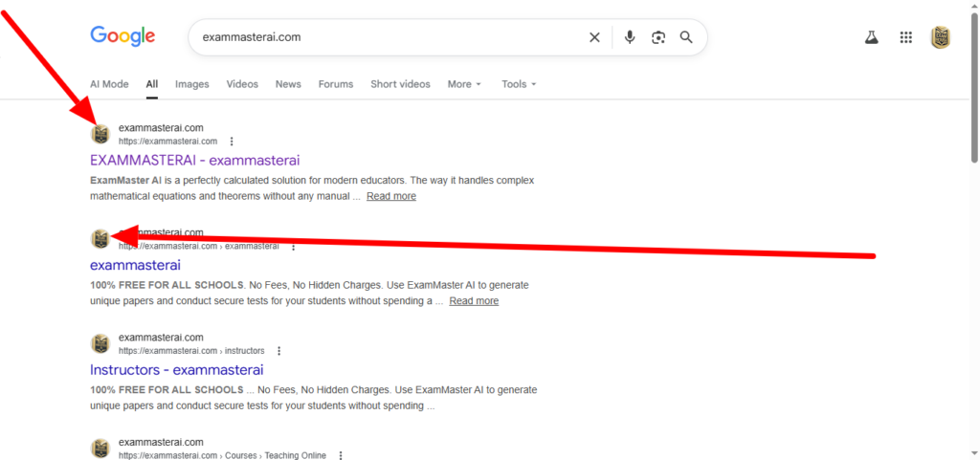Select the All results tab
The image size is (980, 460).
(152, 84)
